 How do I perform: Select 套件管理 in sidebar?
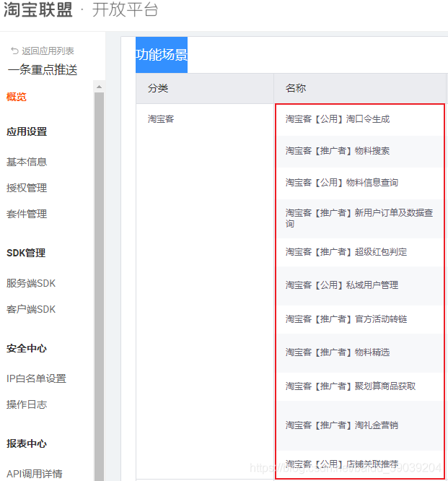click(x=27, y=214)
